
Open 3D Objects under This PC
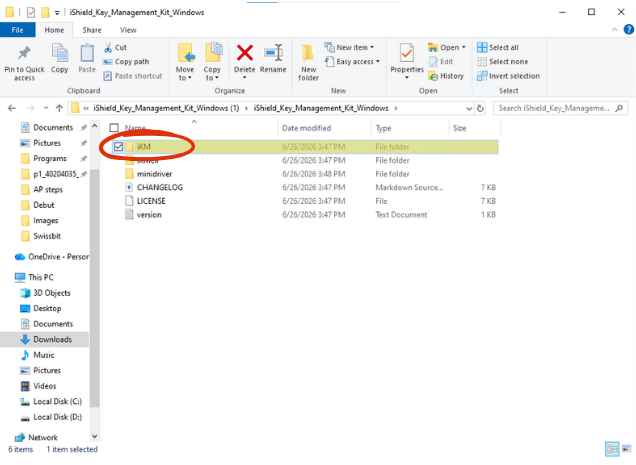[x=52, y=293]
